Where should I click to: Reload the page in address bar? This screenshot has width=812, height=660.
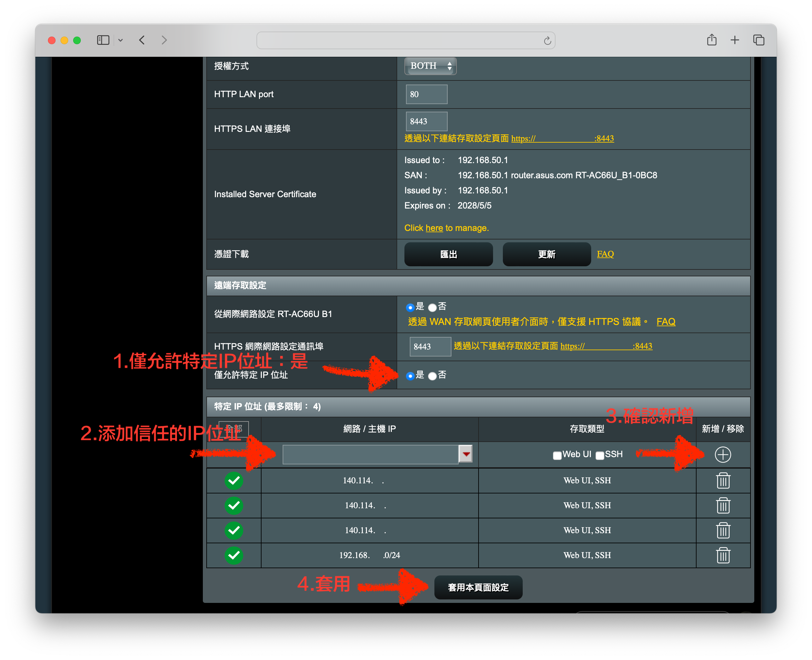(547, 41)
